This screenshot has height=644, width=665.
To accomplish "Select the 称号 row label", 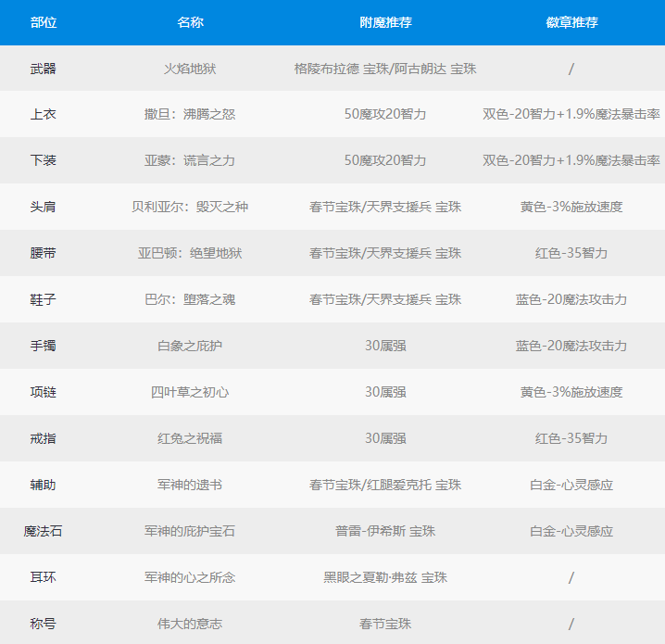I will [44, 623].
